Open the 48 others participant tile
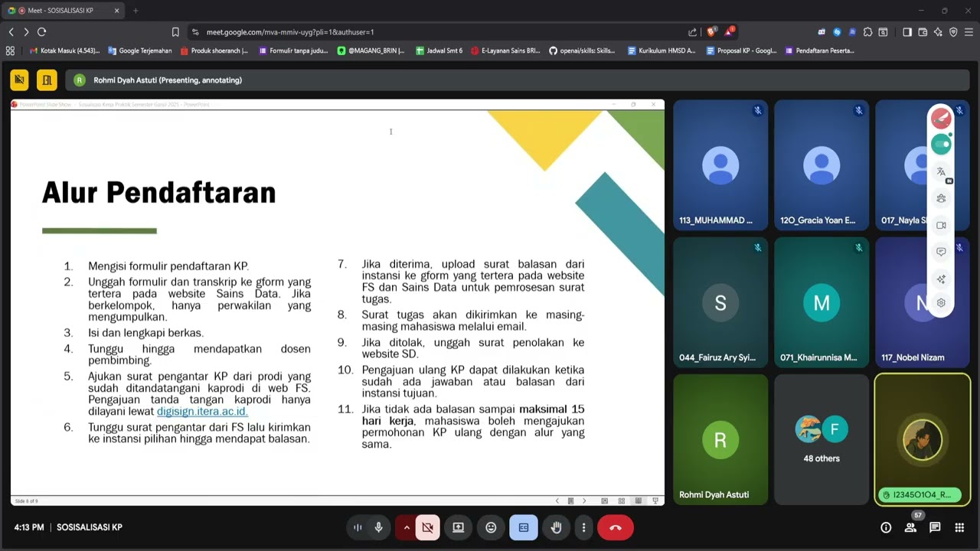The width and height of the screenshot is (980, 551). [x=822, y=439]
